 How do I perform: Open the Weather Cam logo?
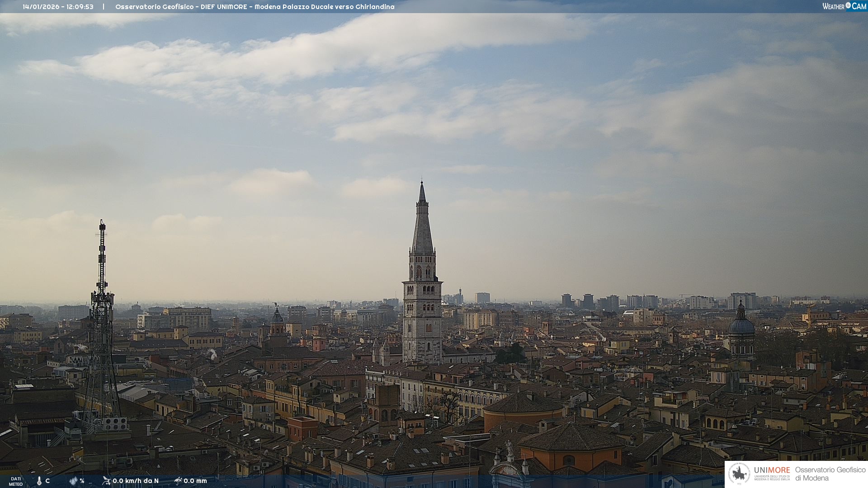pyautogui.click(x=844, y=6)
